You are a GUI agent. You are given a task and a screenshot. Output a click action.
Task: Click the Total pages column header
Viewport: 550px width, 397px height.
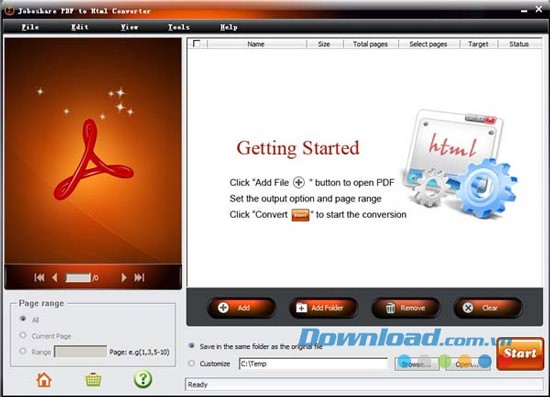coord(370,44)
